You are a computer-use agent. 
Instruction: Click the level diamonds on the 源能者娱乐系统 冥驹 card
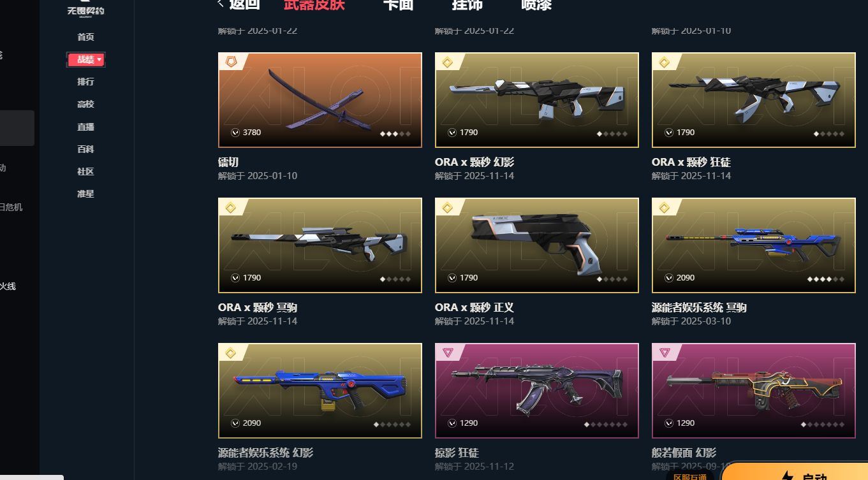pyautogui.click(x=825, y=279)
